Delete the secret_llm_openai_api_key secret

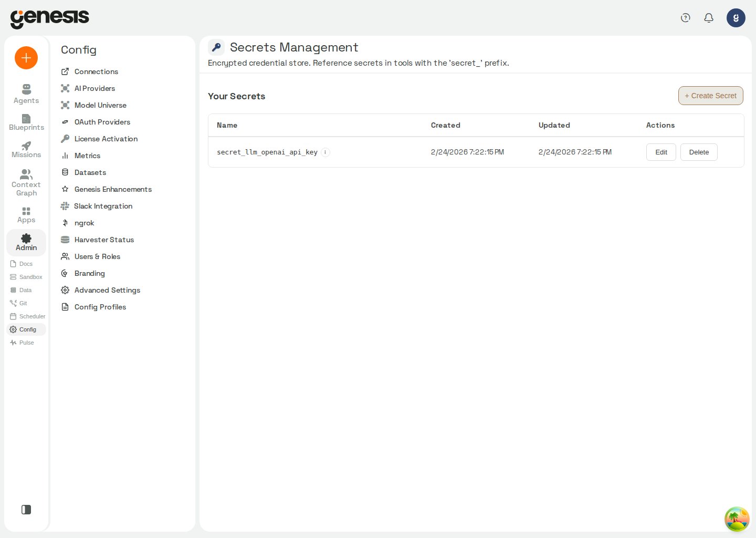tap(699, 152)
